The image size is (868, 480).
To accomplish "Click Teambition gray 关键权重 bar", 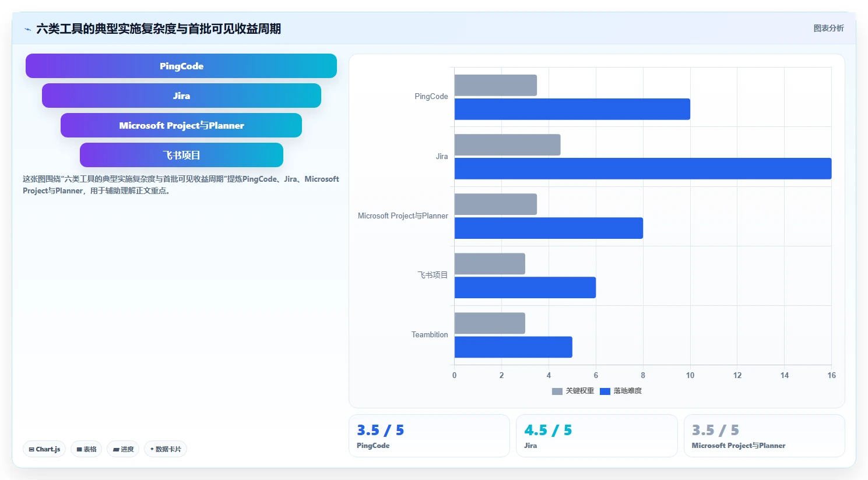I will coord(490,323).
